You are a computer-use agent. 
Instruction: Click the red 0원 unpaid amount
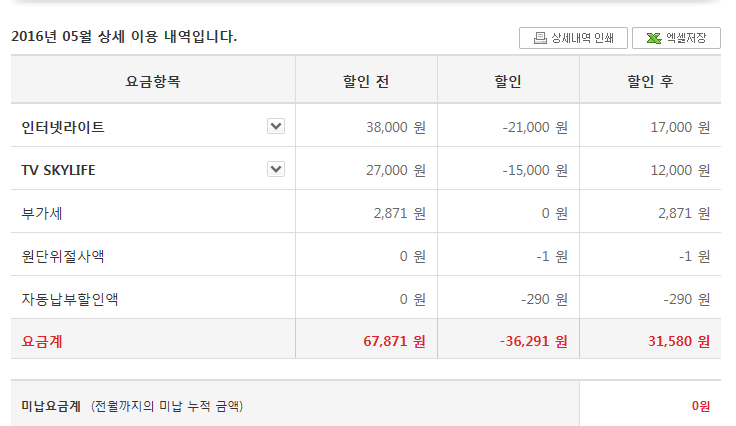[x=699, y=406]
